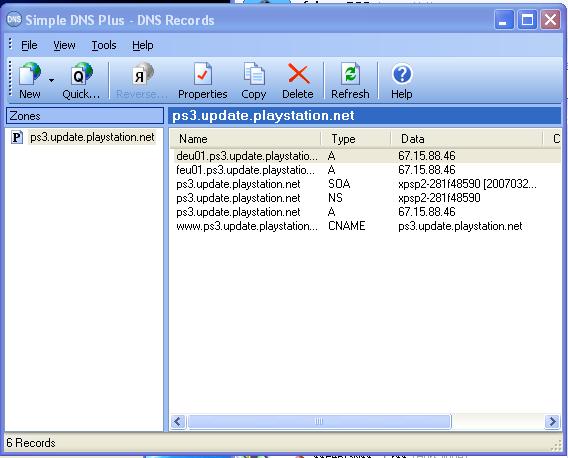
Task: Click 67.15.88.46 in feu01 row
Action: click(x=427, y=170)
